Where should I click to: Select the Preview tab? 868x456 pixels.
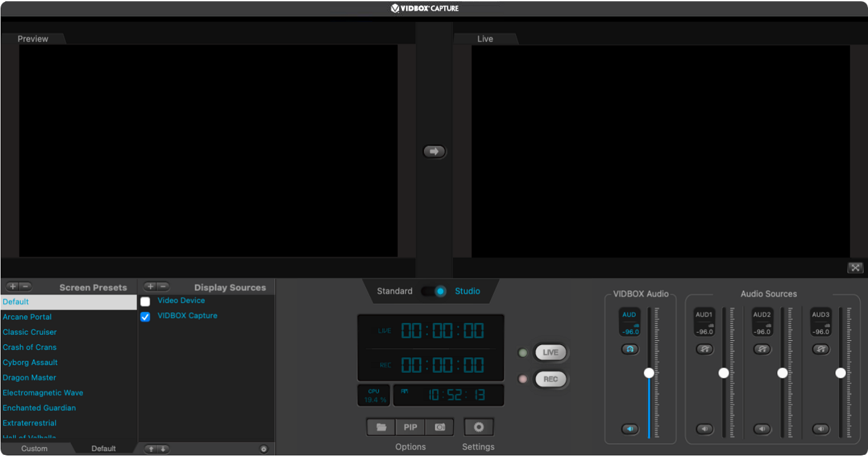[x=33, y=39]
